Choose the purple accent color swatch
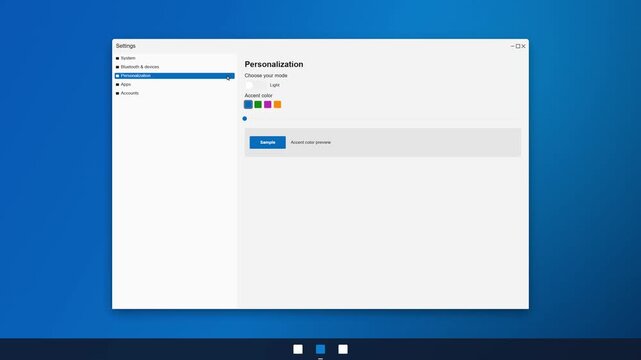This screenshot has width=641, height=360. click(x=268, y=105)
